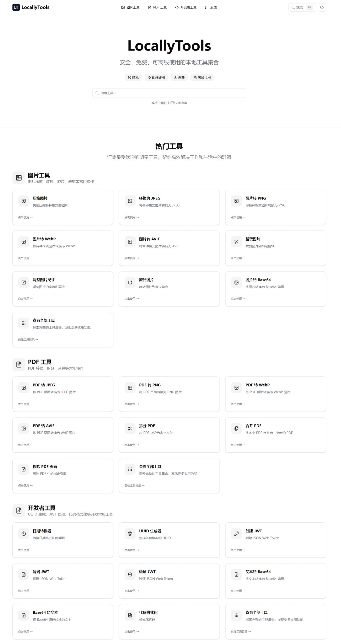Screen dimensions: 341x644
Task: Click the cloud download icon in the header
Action: [x=322, y=7]
